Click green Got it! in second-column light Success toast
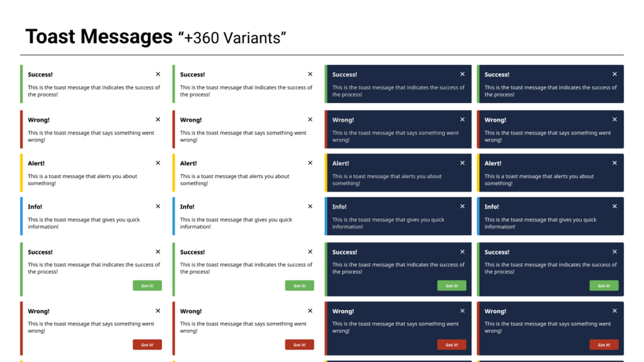The height and width of the screenshot is (362, 644). 299,286
